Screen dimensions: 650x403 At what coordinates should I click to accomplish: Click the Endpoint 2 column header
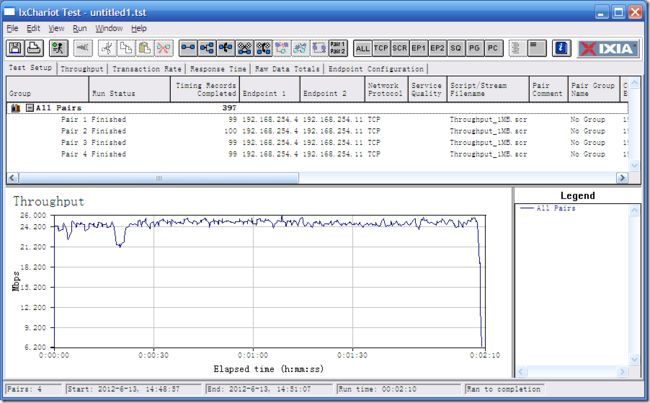point(332,89)
